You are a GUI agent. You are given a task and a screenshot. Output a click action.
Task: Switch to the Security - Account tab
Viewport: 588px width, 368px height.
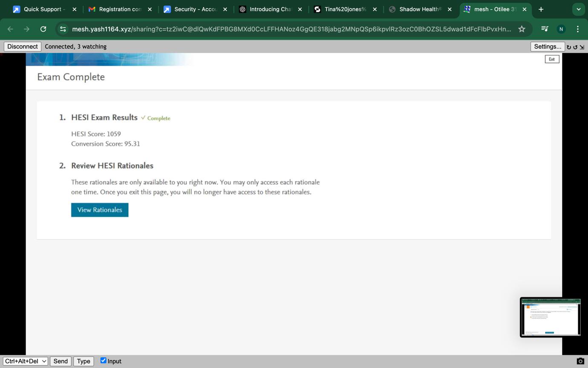point(195,9)
